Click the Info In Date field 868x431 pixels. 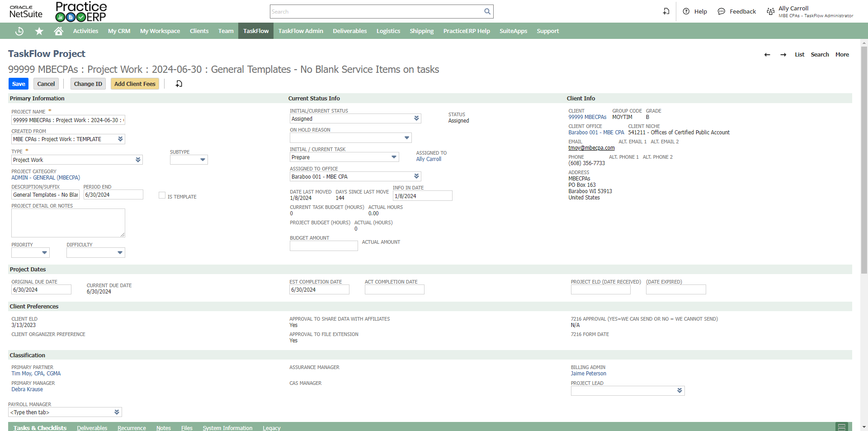coord(422,196)
